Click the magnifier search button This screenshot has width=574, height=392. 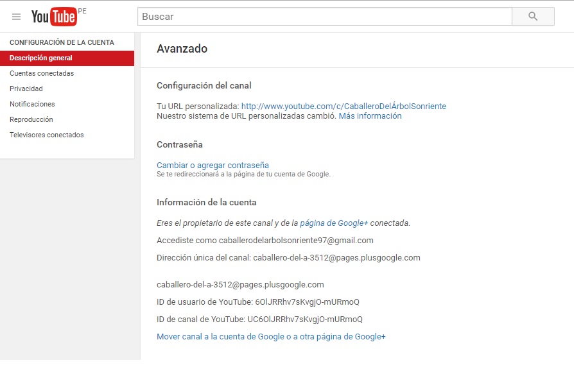coord(533,17)
